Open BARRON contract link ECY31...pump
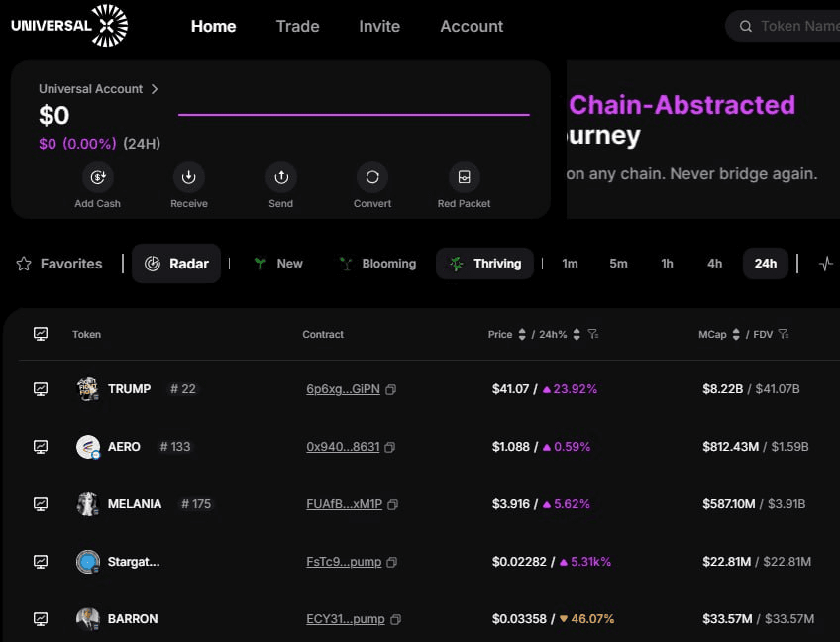This screenshot has width=840, height=642. [345, 619]
